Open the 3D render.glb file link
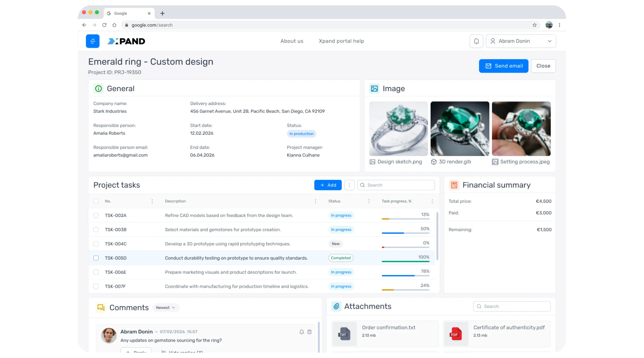 (451, 162)
